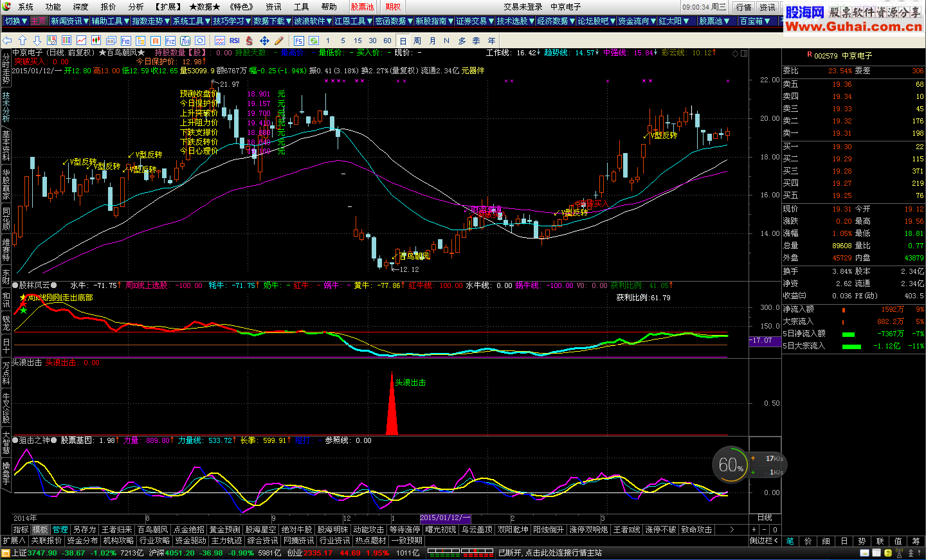Screen dimensions: 926x560
Task: Open the 基本资料 left sidebar tab
Action: (x=6, y=145)
